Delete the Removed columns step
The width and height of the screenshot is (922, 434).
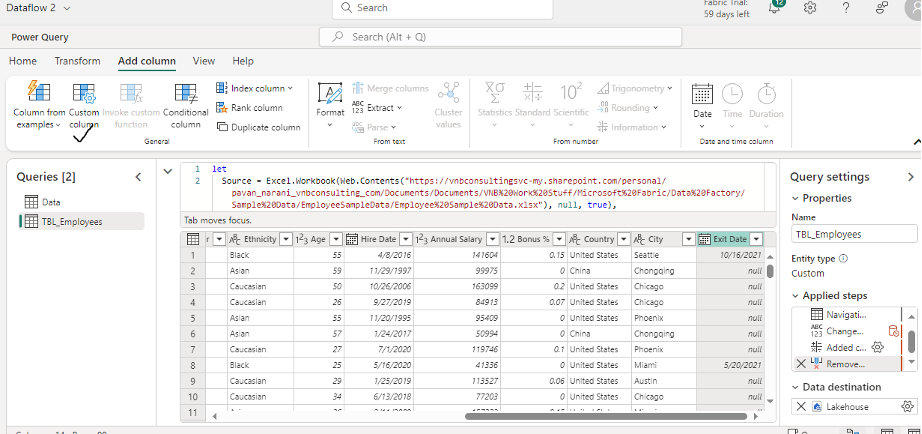coord(801,364)
